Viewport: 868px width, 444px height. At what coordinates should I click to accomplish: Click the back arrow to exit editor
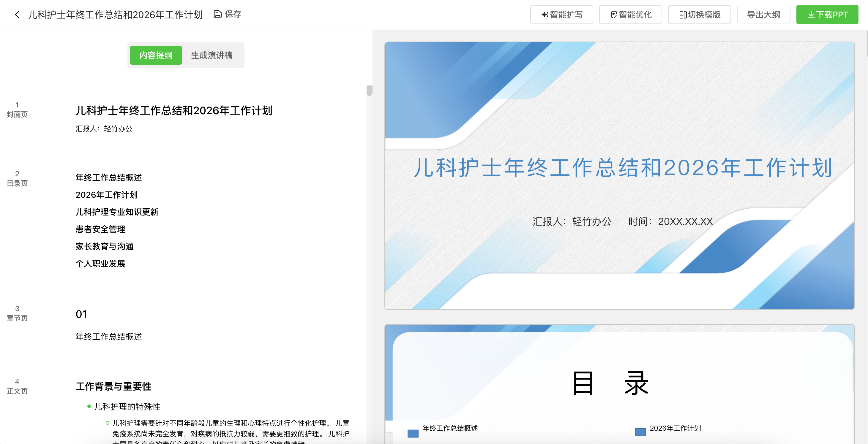17,15
